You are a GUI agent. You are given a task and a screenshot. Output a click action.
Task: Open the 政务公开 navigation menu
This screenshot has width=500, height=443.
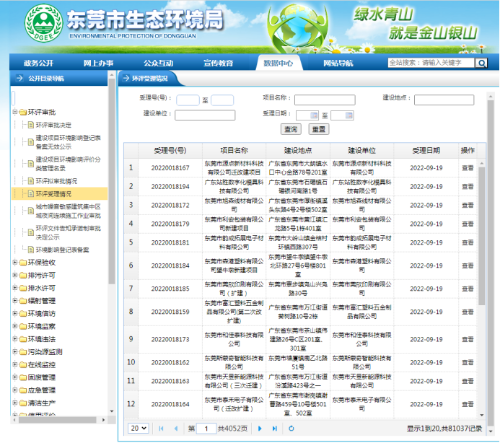coord(39,63)
